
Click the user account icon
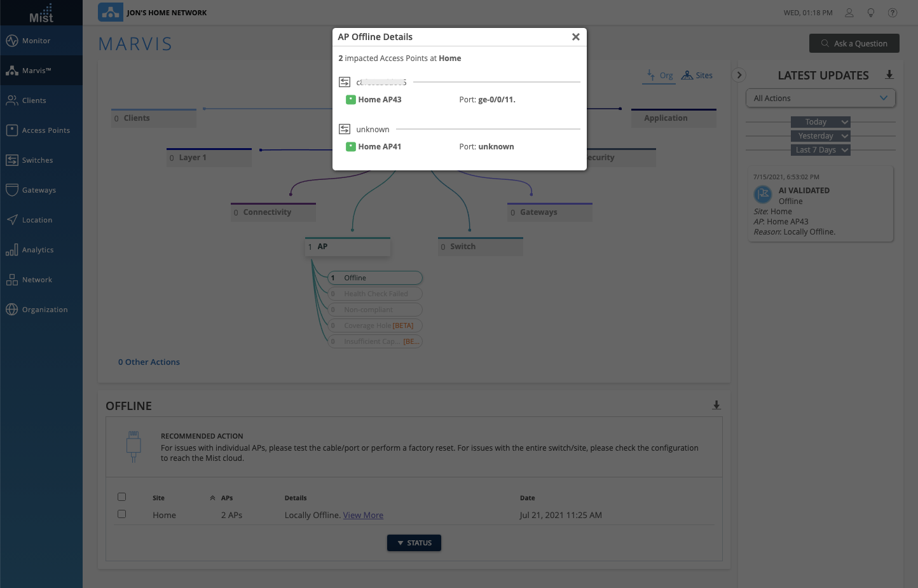tap(849, 13)
